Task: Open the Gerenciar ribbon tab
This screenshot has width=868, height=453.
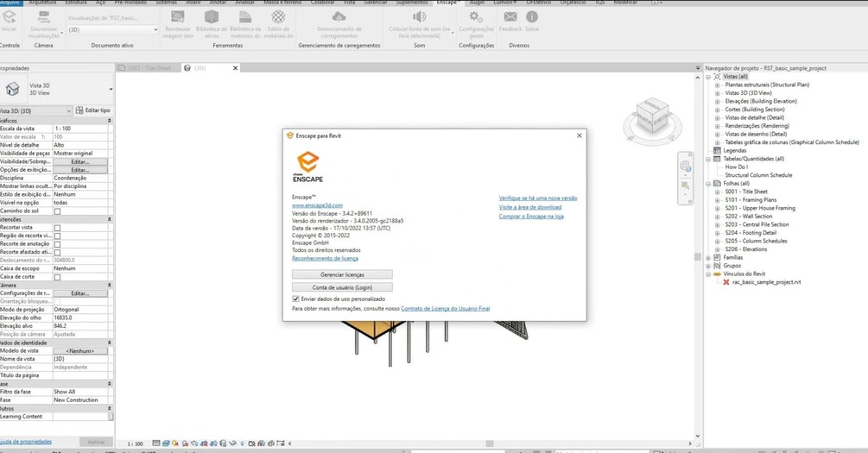Action: coord(376,3)
